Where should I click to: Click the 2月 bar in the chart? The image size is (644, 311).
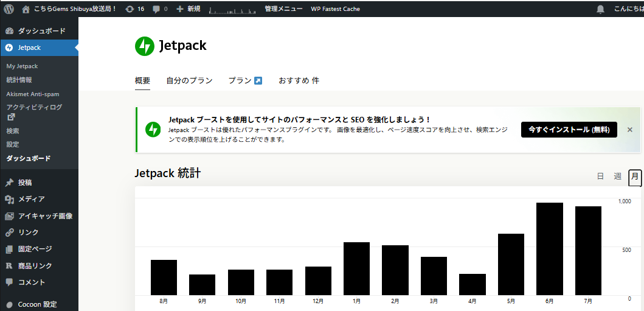[395, 270]
